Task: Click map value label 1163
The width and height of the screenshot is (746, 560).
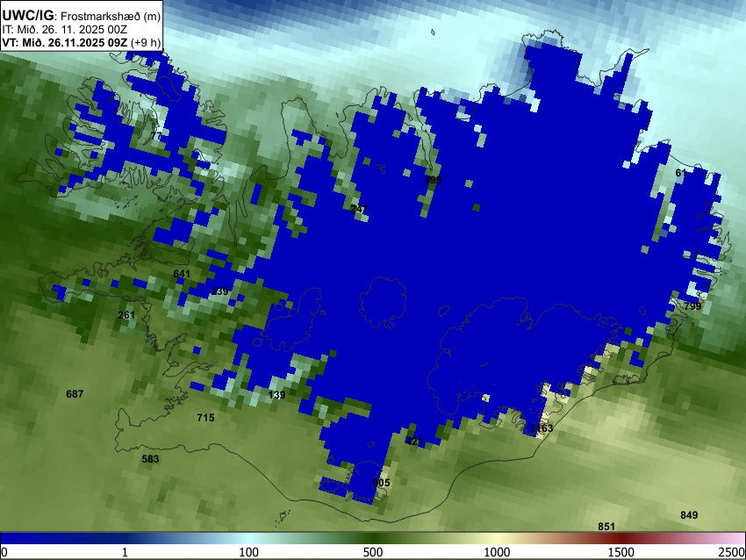Action: 542,428
